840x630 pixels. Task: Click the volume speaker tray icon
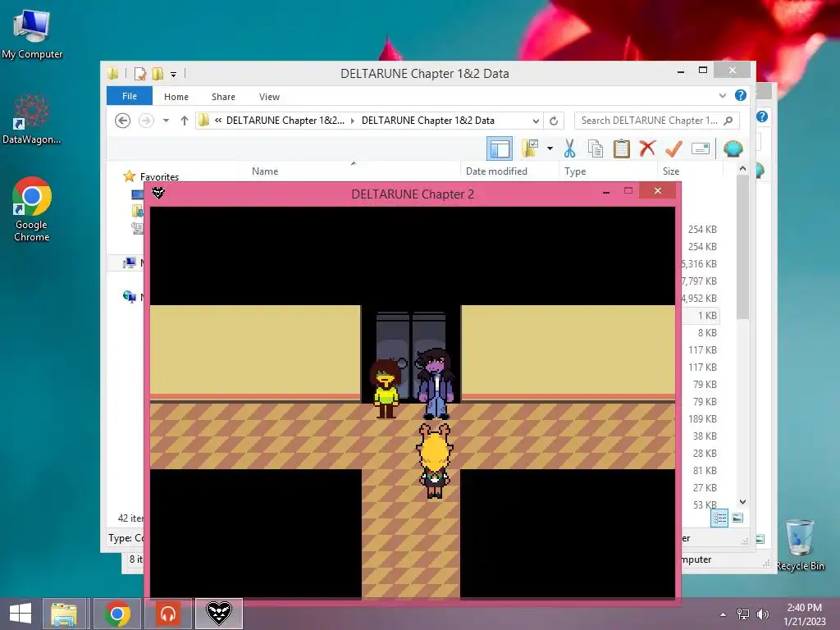point(762,614)
